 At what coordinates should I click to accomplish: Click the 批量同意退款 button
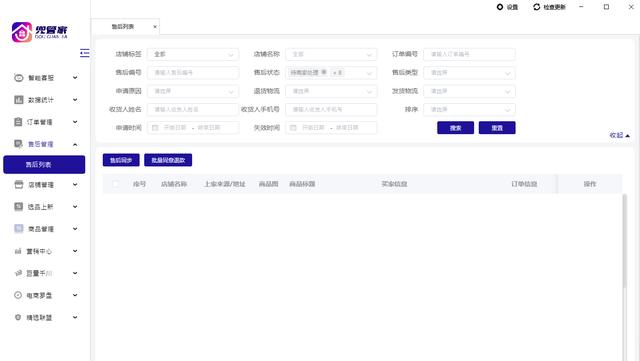168,160
